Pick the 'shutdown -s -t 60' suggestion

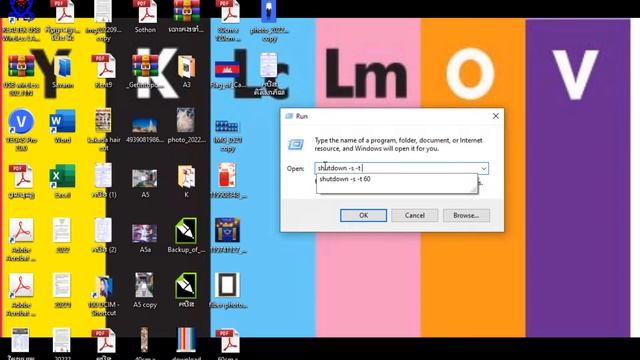pyautogui.click(x=345, y=179)
